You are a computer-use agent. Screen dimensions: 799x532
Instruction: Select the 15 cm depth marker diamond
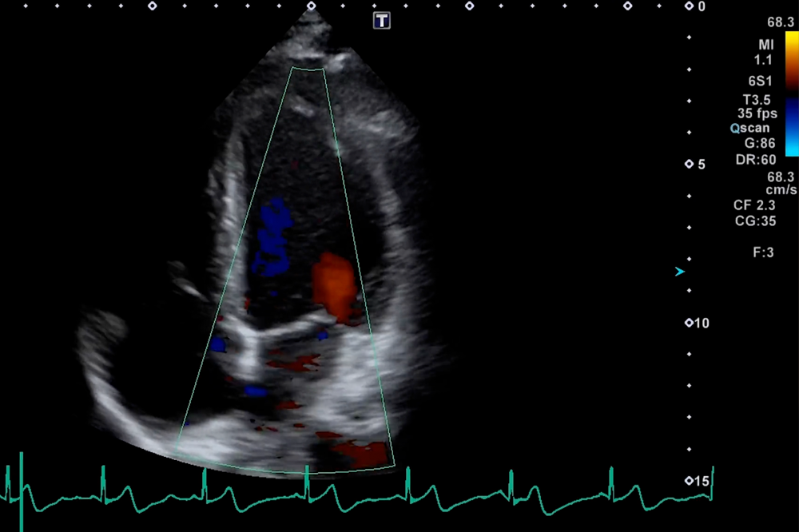(x=690, y=481)
